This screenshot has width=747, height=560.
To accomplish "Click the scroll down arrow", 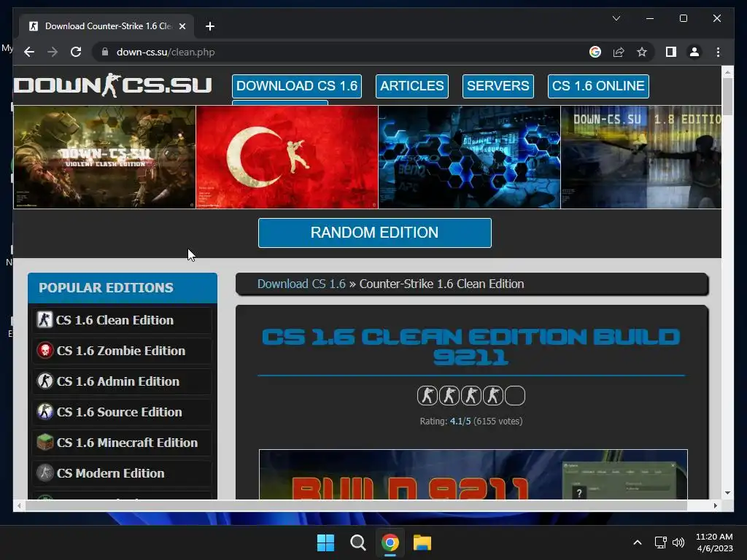I will (x=727, y=493).
